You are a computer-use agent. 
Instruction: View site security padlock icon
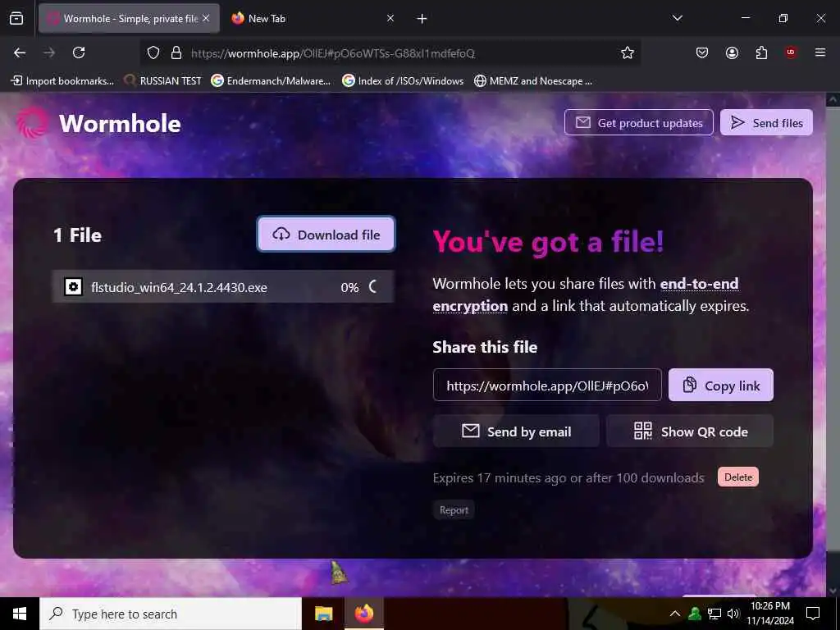[x=176, y=52]
